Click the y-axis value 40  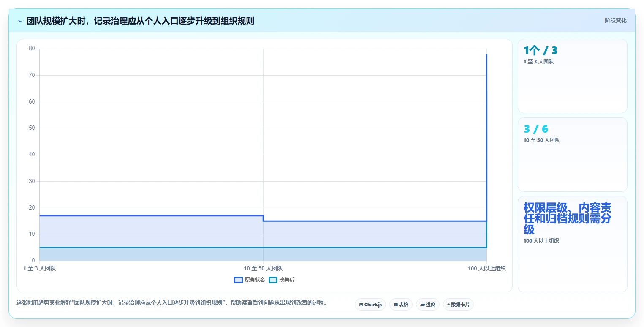click(32, 155)
